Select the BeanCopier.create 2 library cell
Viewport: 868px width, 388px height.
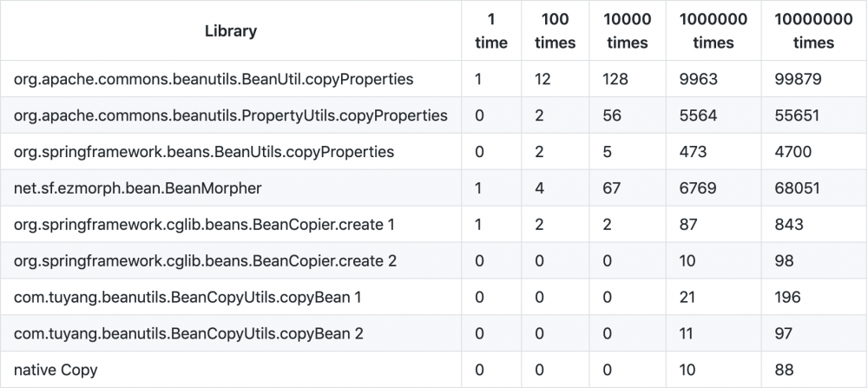tap(206, 261)
